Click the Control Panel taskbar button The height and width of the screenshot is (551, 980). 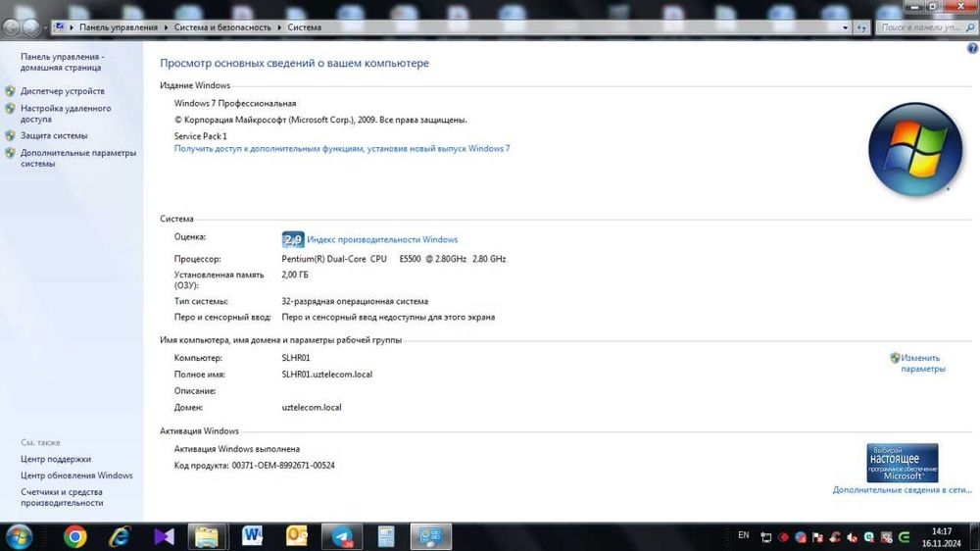tap(430, 536)
